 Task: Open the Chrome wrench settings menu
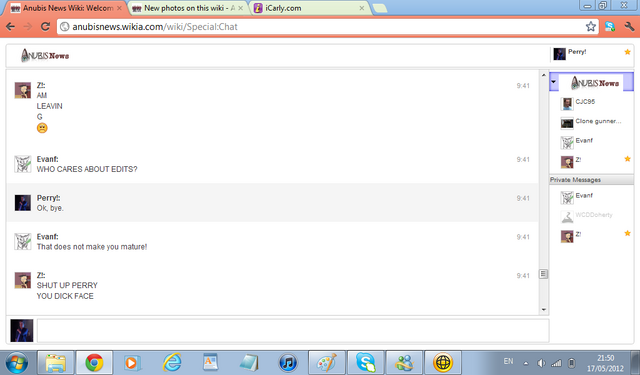pos(629,27)
